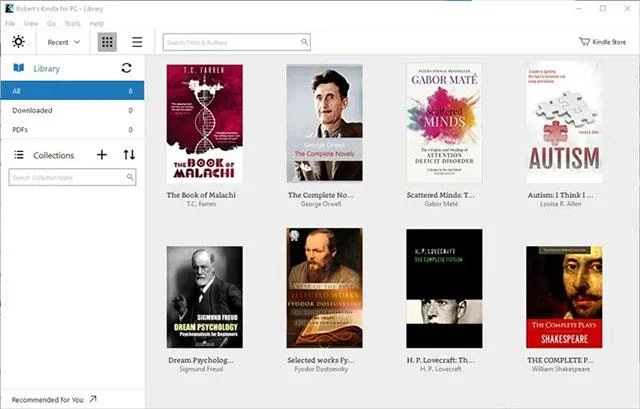Open the Dream Psychology book cover
Image resolution: width=640 pixels, height=409 pixels.
[204, 297]
